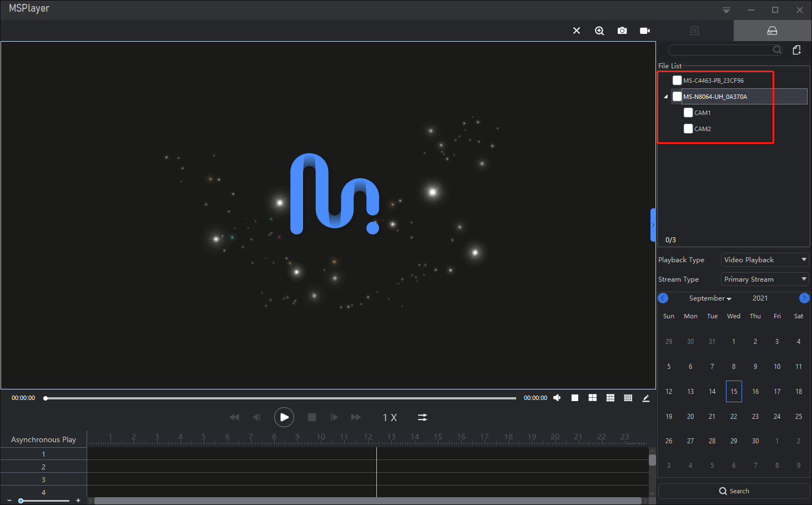812x505 pixels.
Task: Select September 22 in the calendar
Action: click(x=734, y=417)
